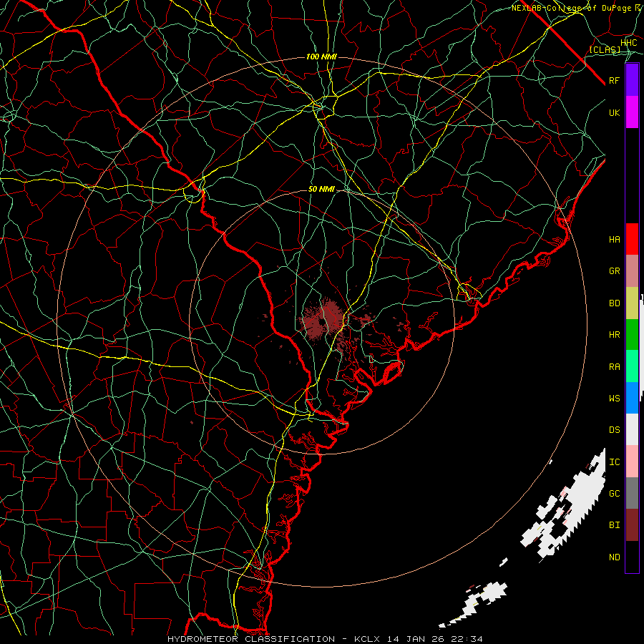Click the DS legend label text

(x=614, y=429)
